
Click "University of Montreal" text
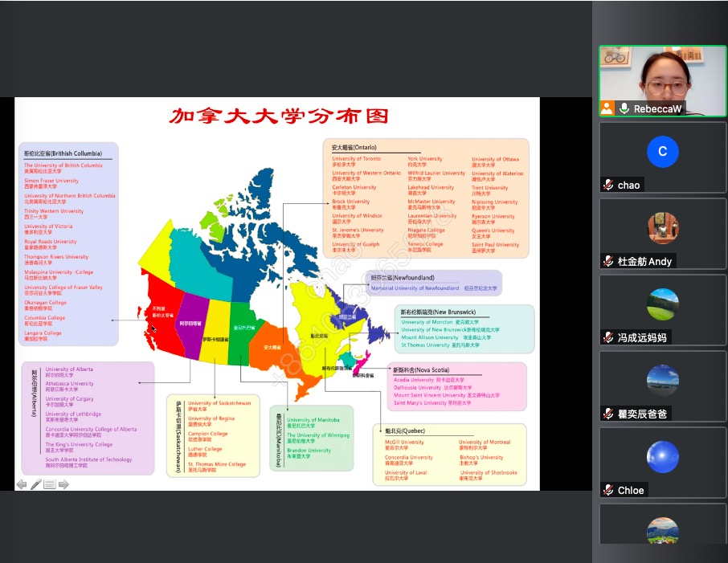(x=485, y=442)
